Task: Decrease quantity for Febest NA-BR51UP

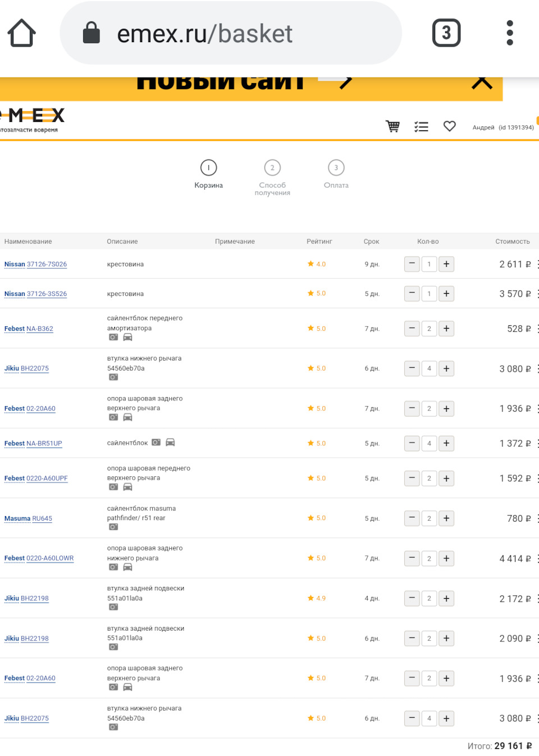Action: click(412, 443)
